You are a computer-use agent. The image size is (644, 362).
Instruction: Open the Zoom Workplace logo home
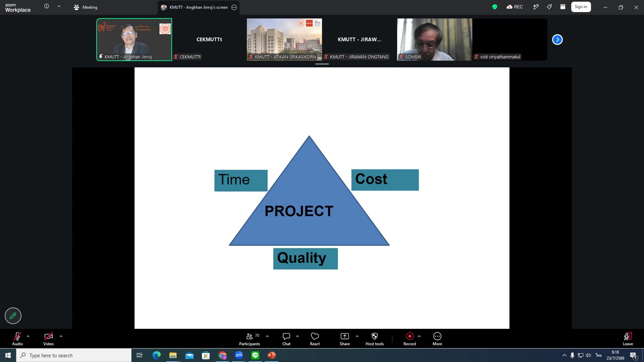click(x=18, y=7)
